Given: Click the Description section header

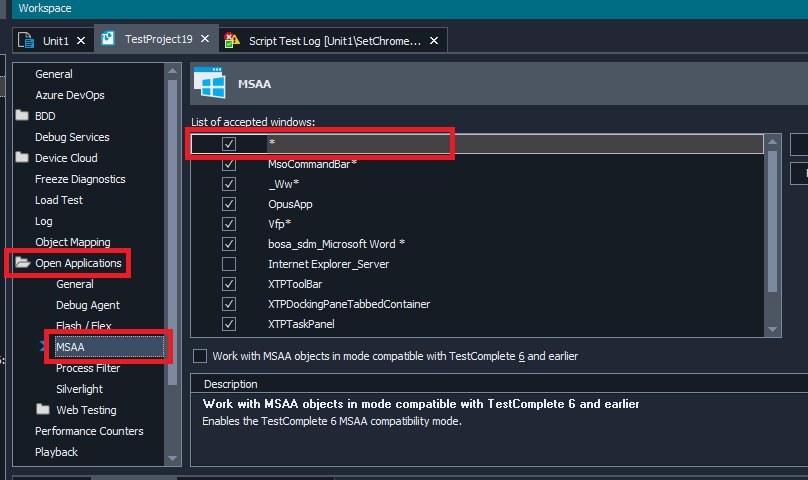Looking at the screenshot, I should pyautogui.click(x=230, y=384).
